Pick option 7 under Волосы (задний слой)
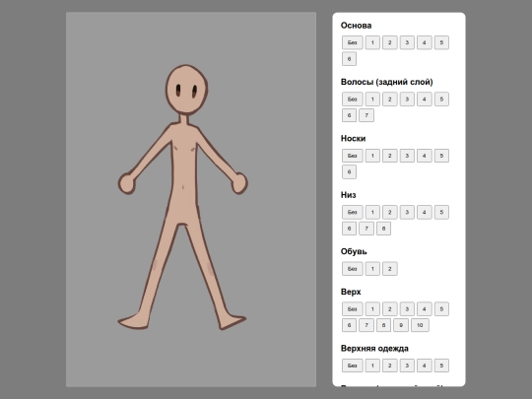Viewport: 532px width, 399px height. (366, 115)
